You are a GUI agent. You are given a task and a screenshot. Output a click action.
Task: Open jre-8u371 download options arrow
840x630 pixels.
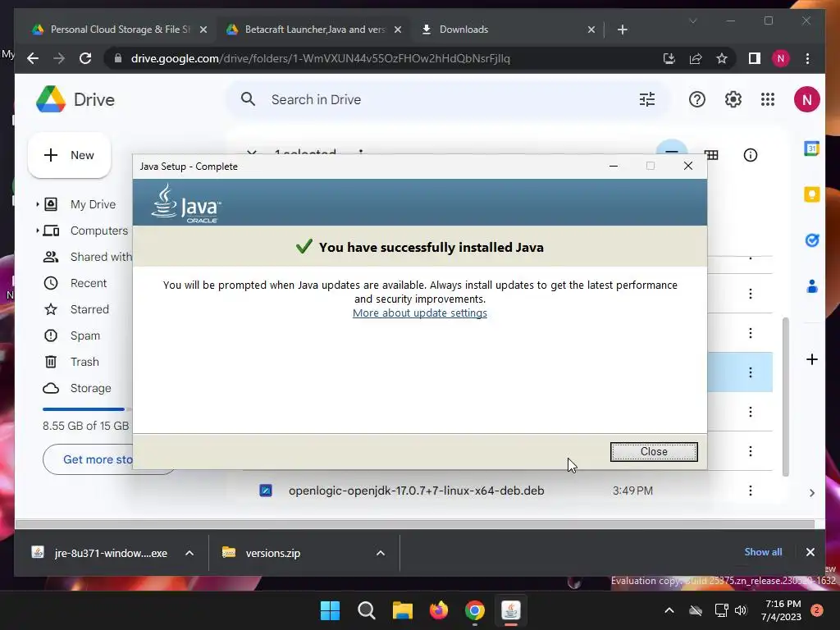click(x=189, y=553)
